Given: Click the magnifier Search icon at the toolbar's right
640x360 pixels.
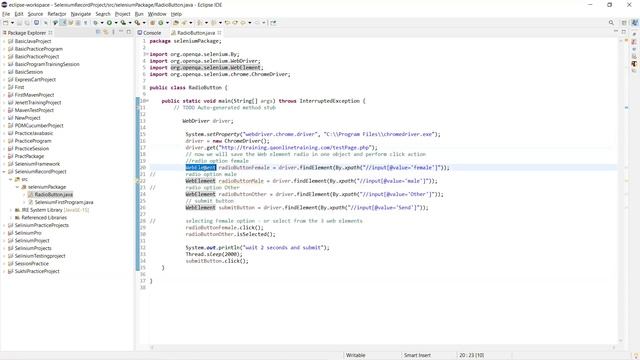Looking at the screenshot, I should [x=611, y=23].
